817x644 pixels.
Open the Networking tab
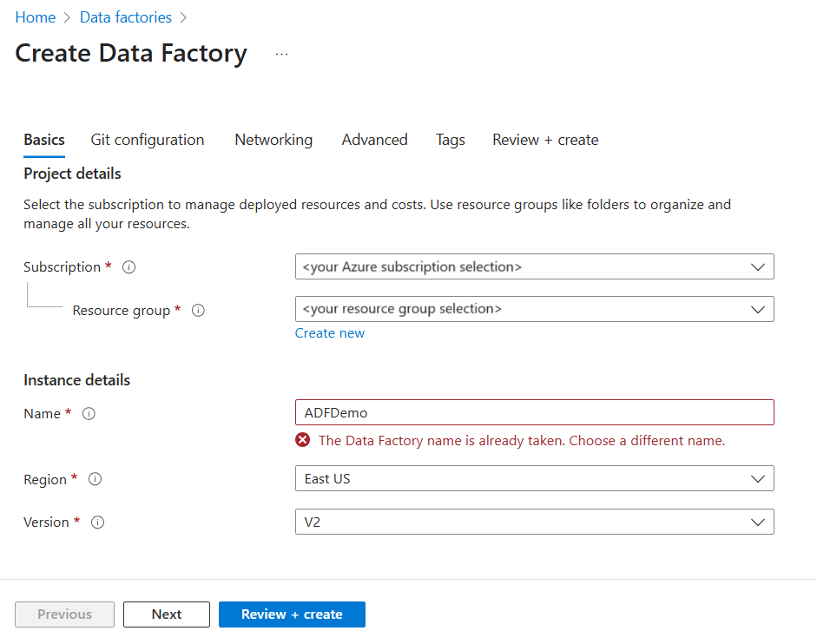(273, 140)
